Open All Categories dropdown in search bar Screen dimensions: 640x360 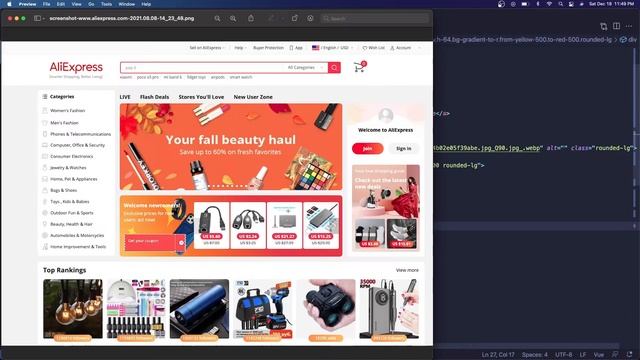pyautogui.click(x=305, y=67)
